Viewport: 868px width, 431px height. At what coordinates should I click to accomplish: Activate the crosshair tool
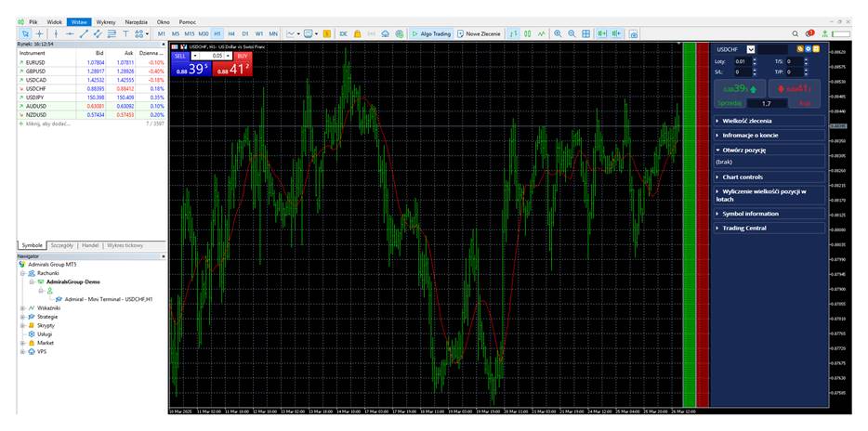[x=39, y=33]
